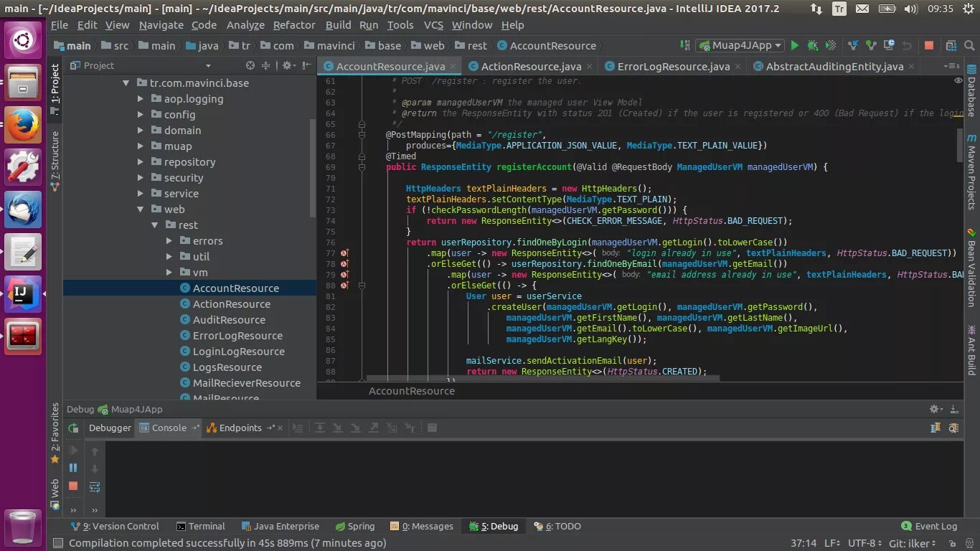Click down arrow in console gutter
The height and width of the screenshot is (551, 980).
point(95,469)
